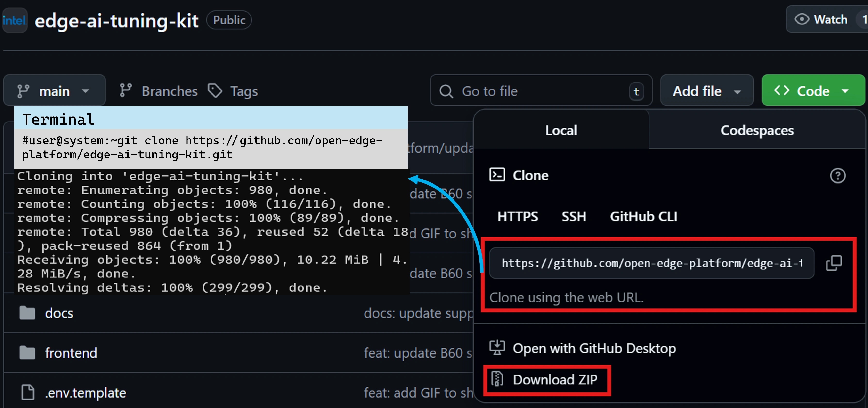This screenshot has height=408, width=868.
Task: Switch to the Codespaces tab
Action: pos(757,131)
